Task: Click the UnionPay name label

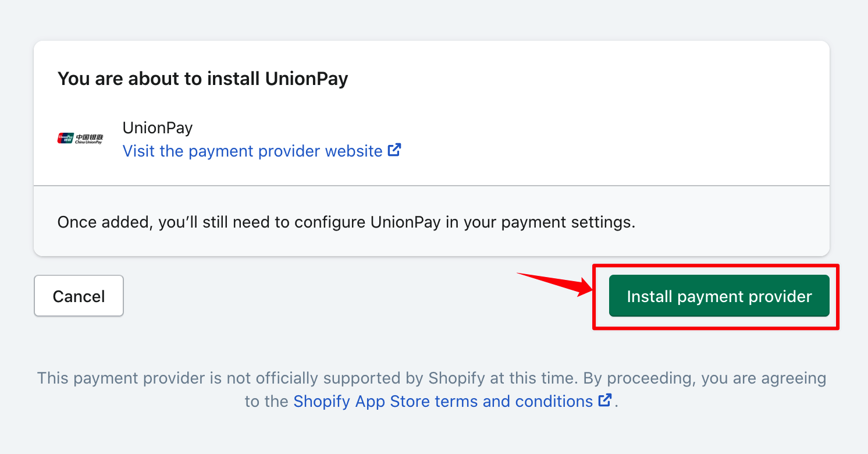Action: pyautogui.click(x=157, y=127)
